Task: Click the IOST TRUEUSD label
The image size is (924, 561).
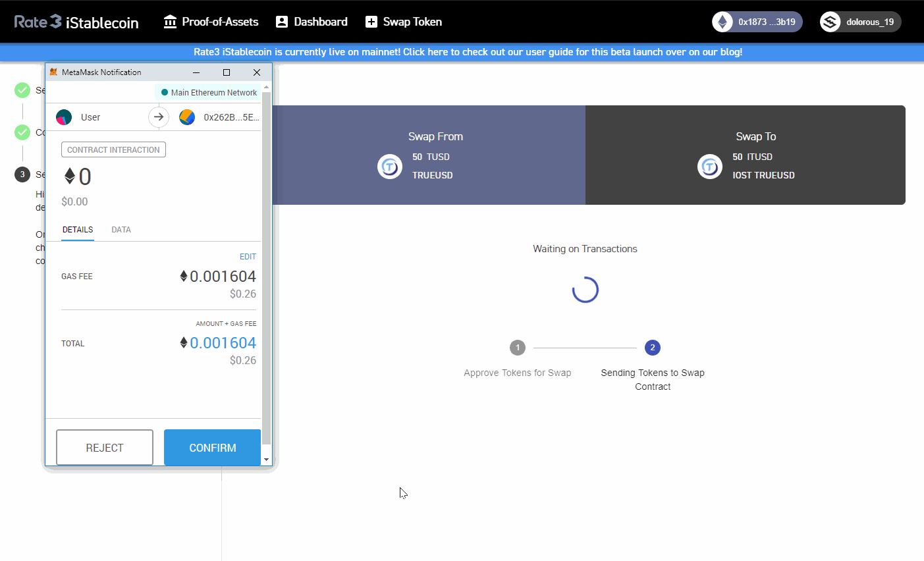Action: pyautogui.click(x=763, y=175)
